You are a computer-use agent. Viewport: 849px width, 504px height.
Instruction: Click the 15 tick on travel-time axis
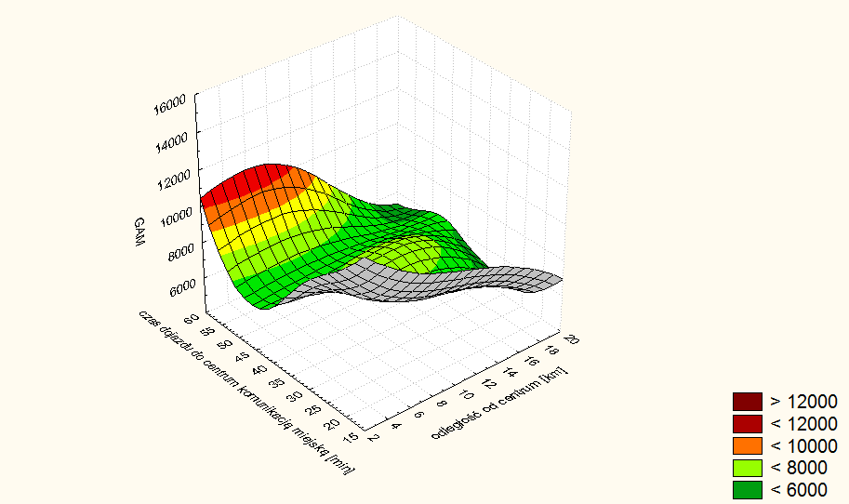pyautogui.click(x=351, y=437)
